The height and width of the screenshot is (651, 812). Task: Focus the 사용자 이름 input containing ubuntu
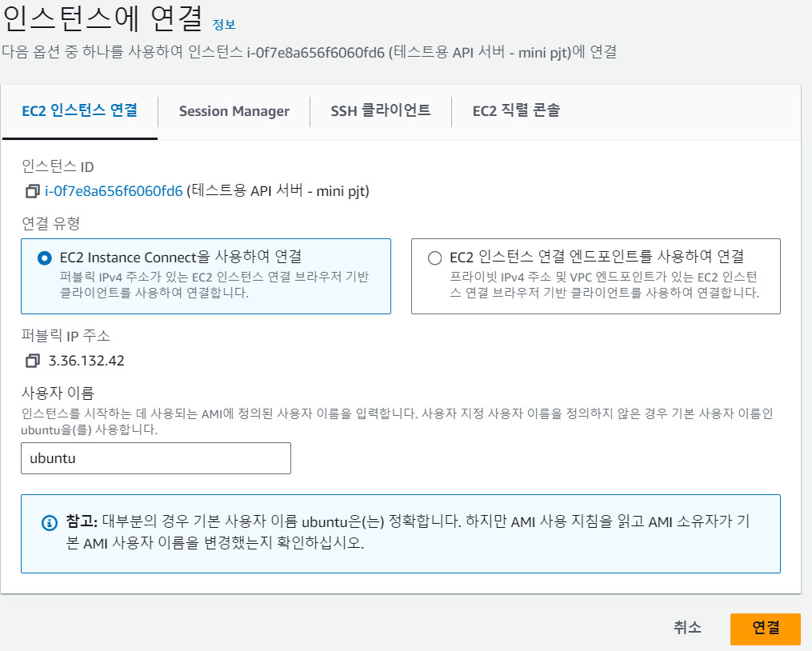[x=156, y=458]
